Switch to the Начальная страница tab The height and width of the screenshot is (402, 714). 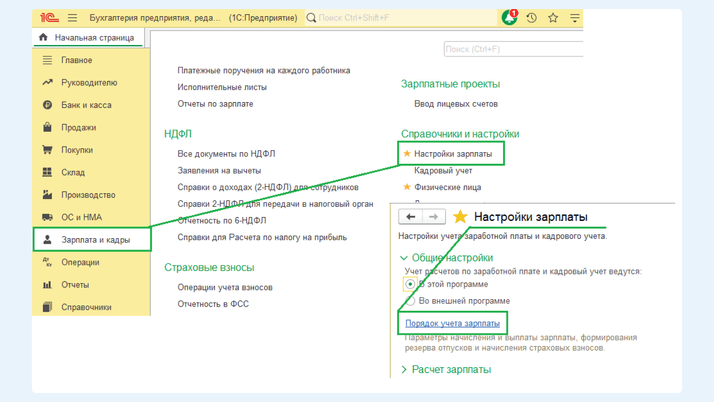[88, 37]
